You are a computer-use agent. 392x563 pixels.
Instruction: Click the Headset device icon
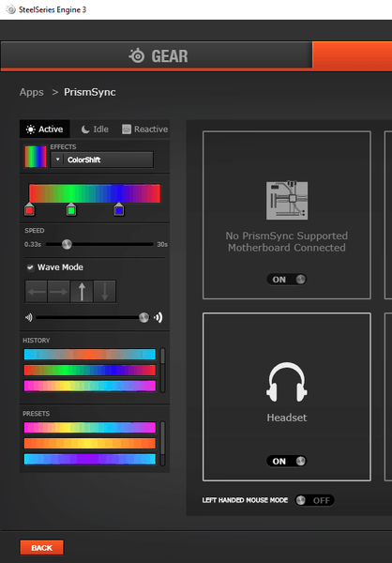click(x=287, y=382)
